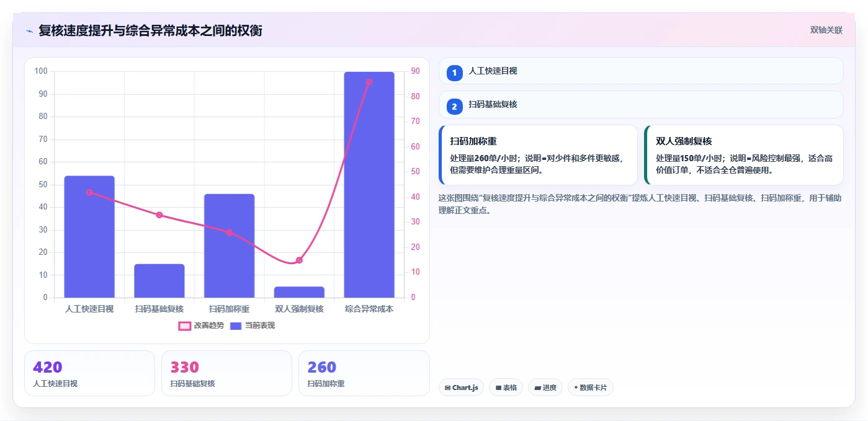Click the 330 扫码基础复核 stat card
Viewport: 868px width, 421px height.
pos(226,373)
